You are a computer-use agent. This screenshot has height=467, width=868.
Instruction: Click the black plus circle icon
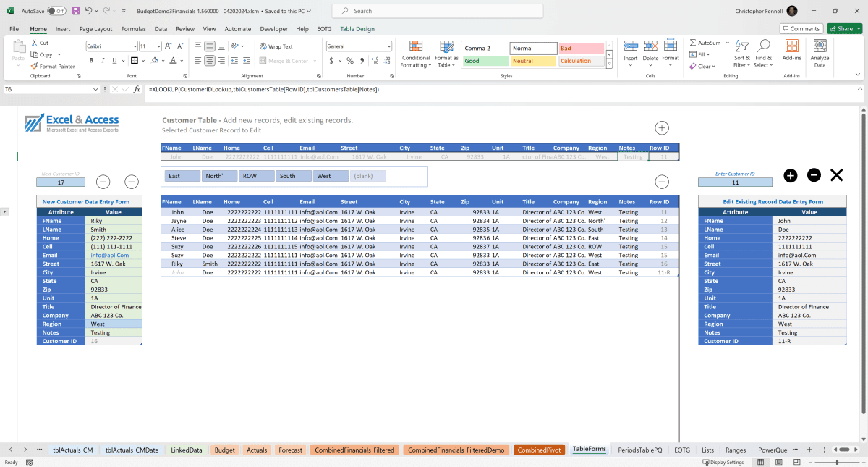(791, 175)
